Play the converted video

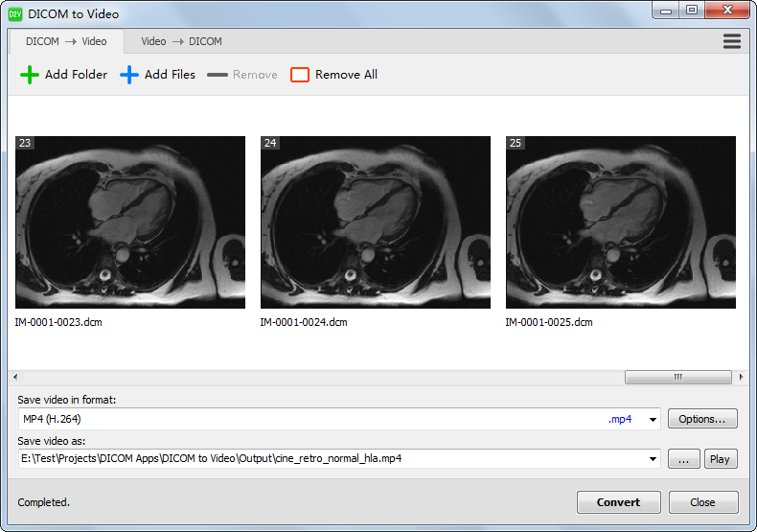(x=720, y=459)
